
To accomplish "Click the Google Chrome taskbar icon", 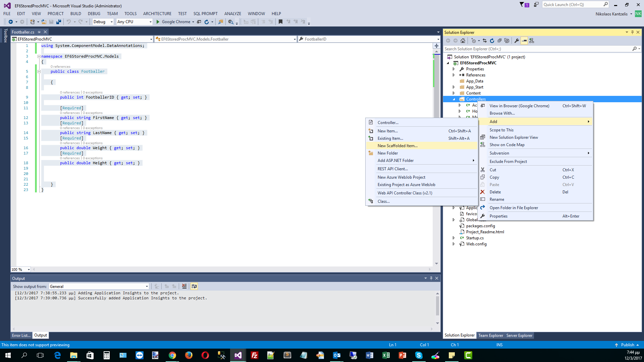I will [172, 355].
